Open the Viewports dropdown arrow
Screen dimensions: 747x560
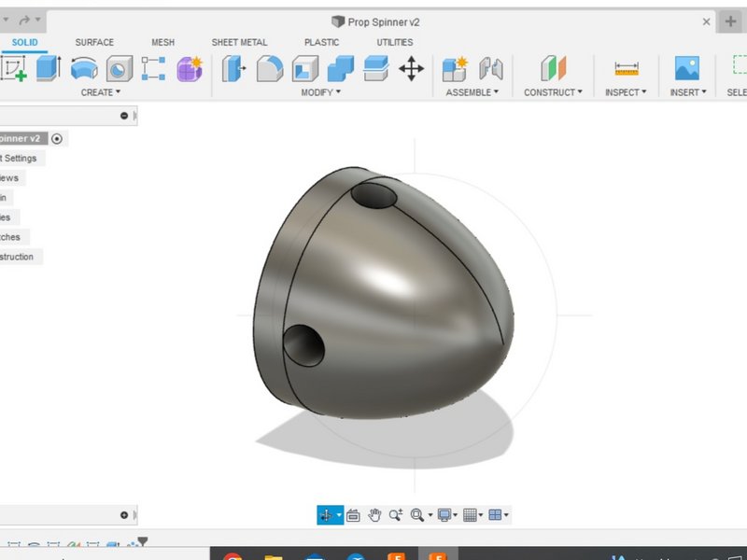pos(506,515)
